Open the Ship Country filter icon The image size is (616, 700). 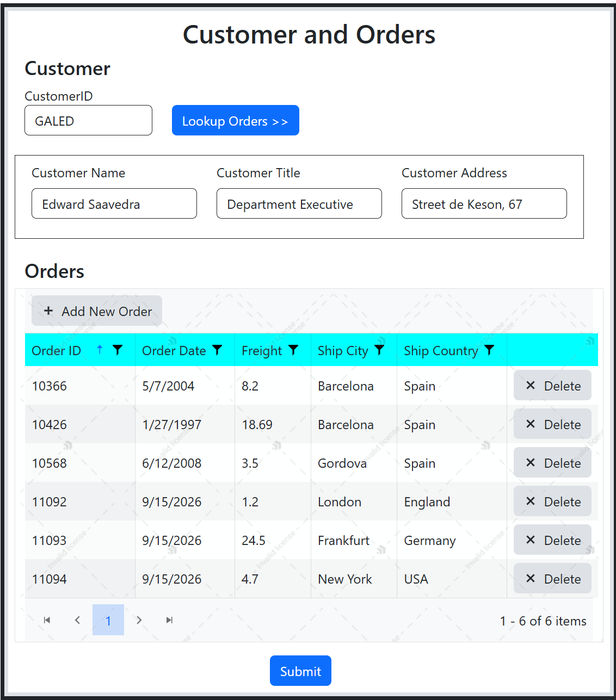(489, 350)
